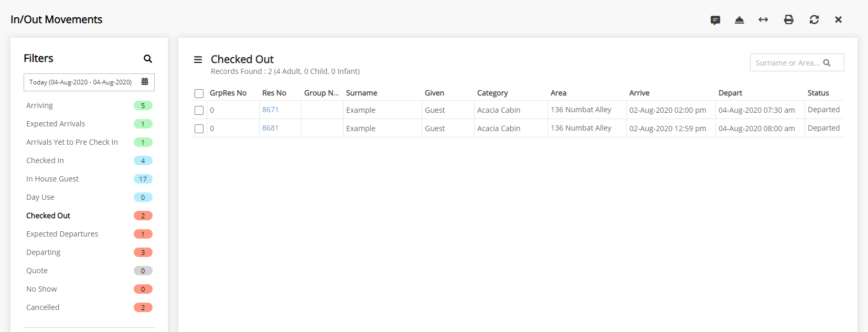Sort by Res No column header
This screenshot has width=868, height=332.
274,93
